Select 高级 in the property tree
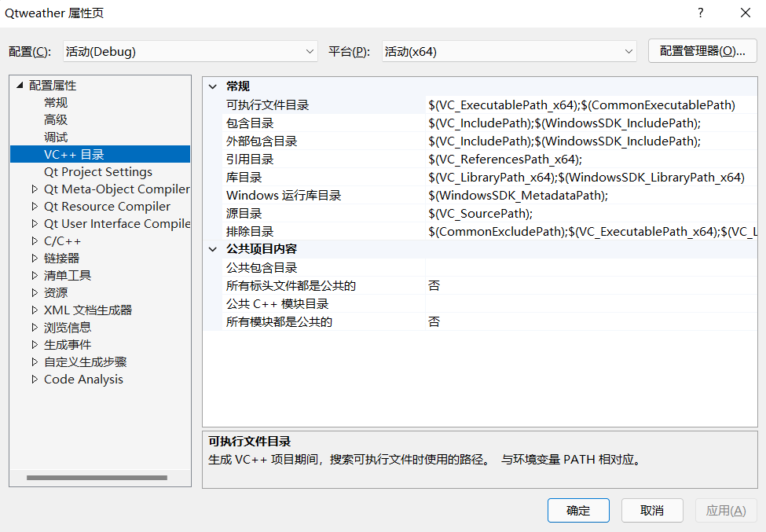 [x=56, y=119]
